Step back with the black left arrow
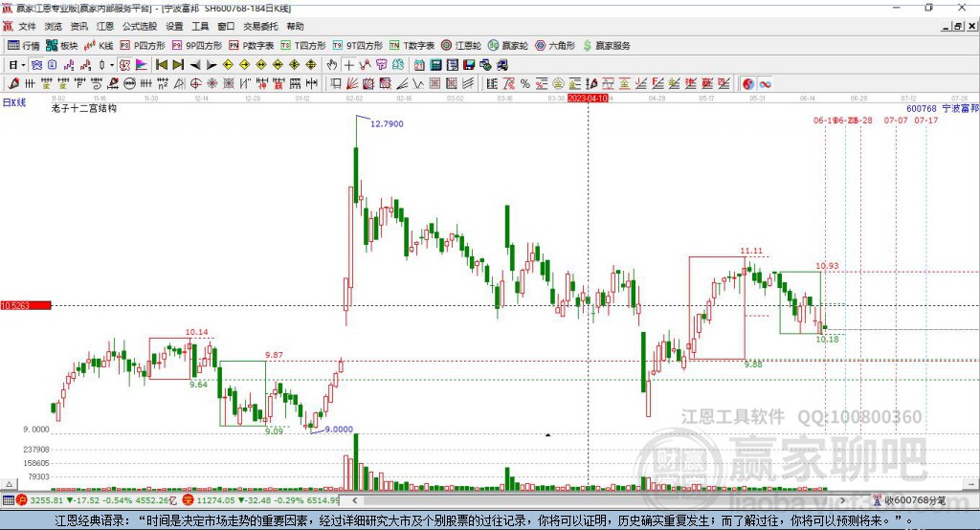980x530 pixels. click(x=195, y=64)
